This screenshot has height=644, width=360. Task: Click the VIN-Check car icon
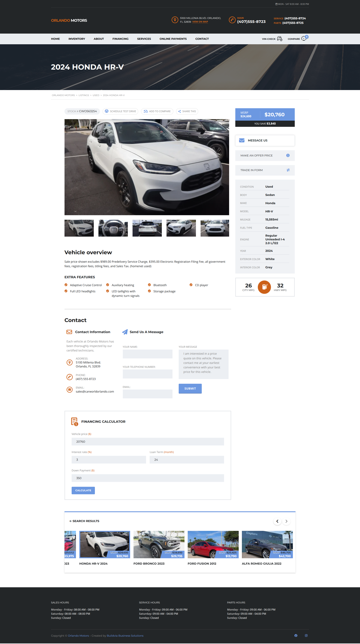280,39
